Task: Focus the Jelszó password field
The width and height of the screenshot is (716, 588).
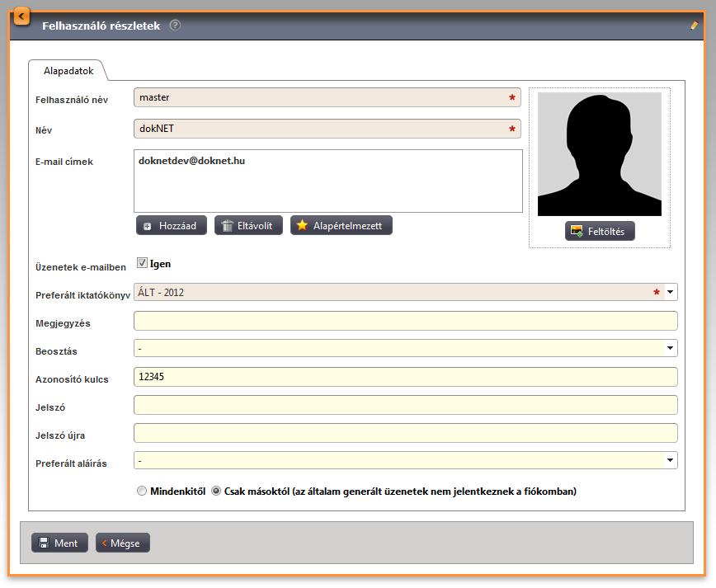Action: coord(406,405)
